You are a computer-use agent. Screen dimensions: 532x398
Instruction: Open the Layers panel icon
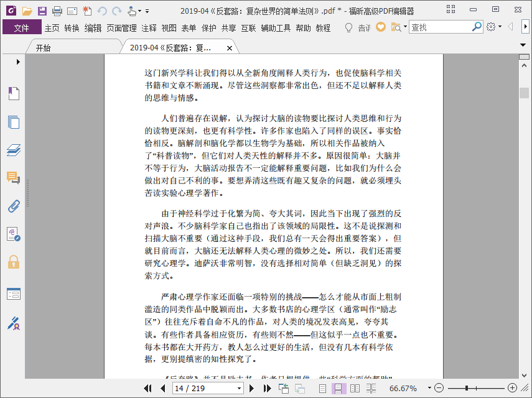pyautogui.click(x=14, y=150)
